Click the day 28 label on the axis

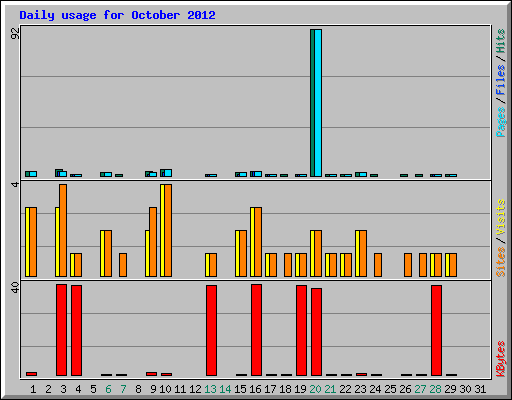click(x=435, y=389)
